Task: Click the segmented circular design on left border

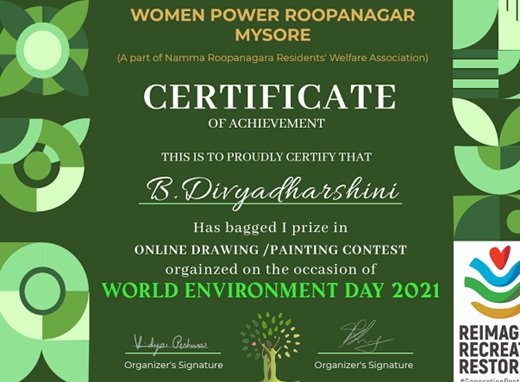Action: click(42, 165)
